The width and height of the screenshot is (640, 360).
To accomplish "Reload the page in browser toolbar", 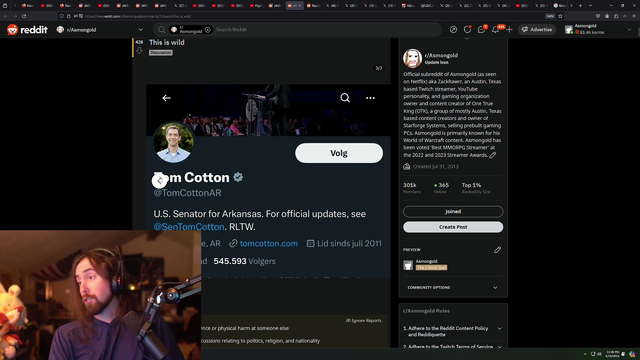I will [24, 16].
